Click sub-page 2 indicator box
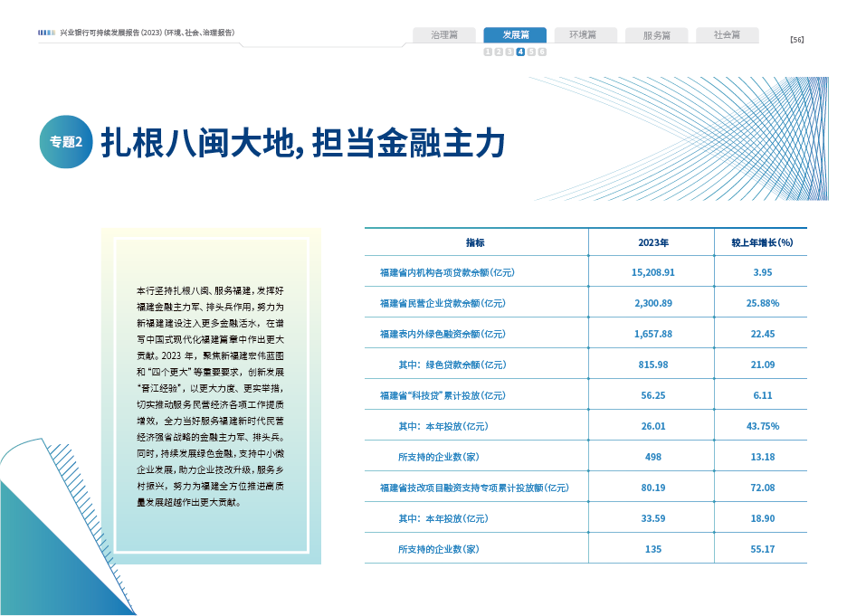Viewport: 847px width, 616px height. [499, 52]
